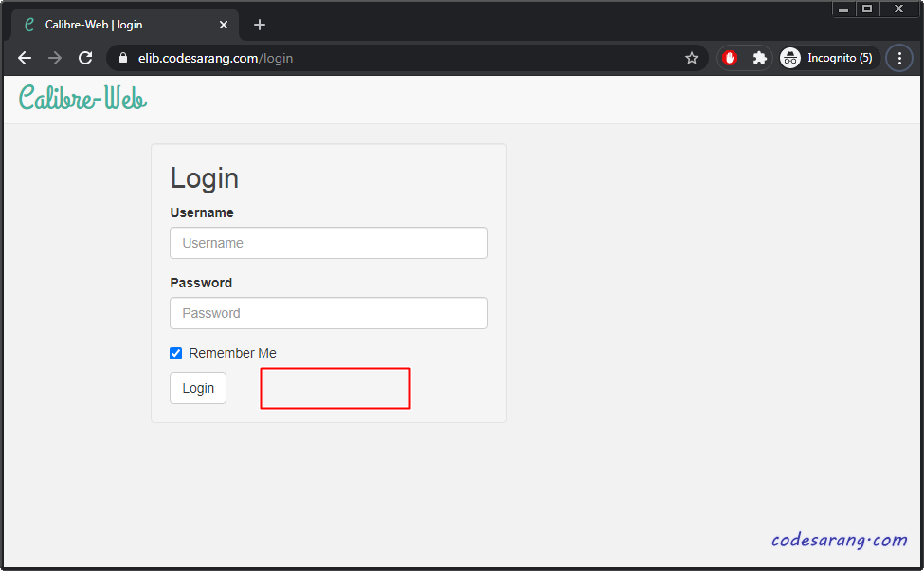Focus the Password input field
The height and width of the screenshot is (571, 924).
(329, 313)
